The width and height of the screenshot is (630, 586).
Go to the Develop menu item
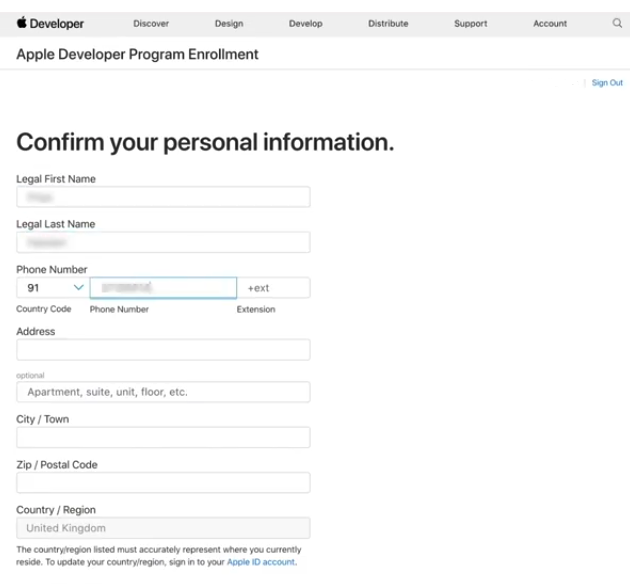(x=306, y=24)
